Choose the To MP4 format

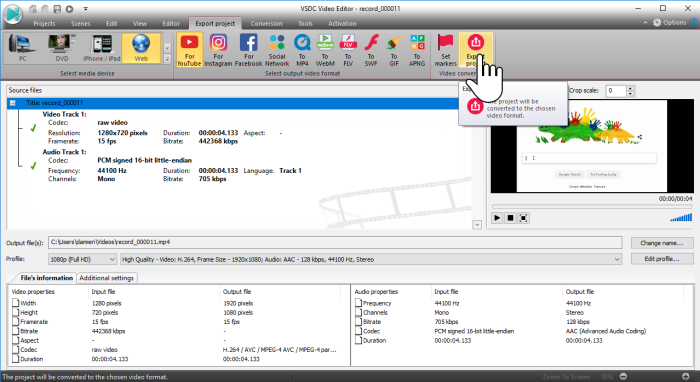[x=302, y=50]
